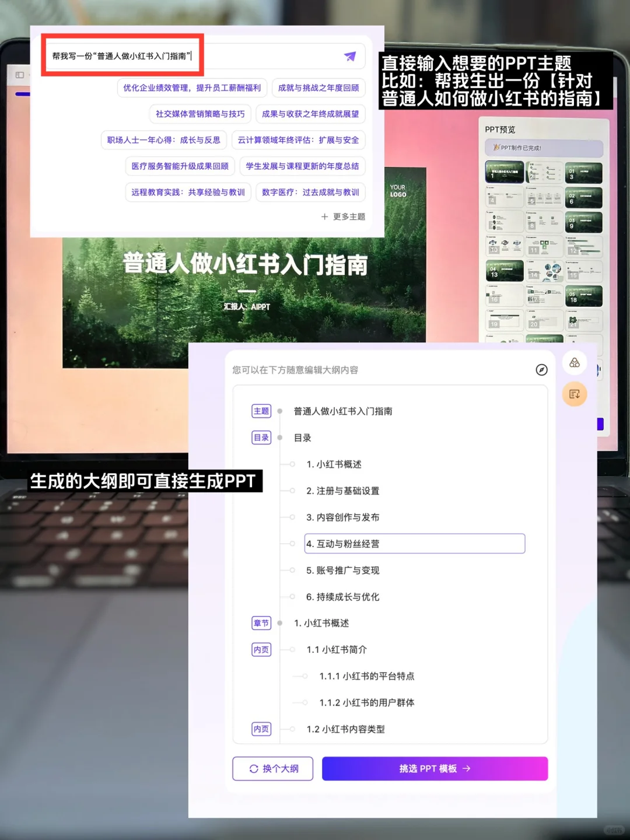
Task: Select outline item 5. 账号推广与变现
Action: (x=342, y=570)
